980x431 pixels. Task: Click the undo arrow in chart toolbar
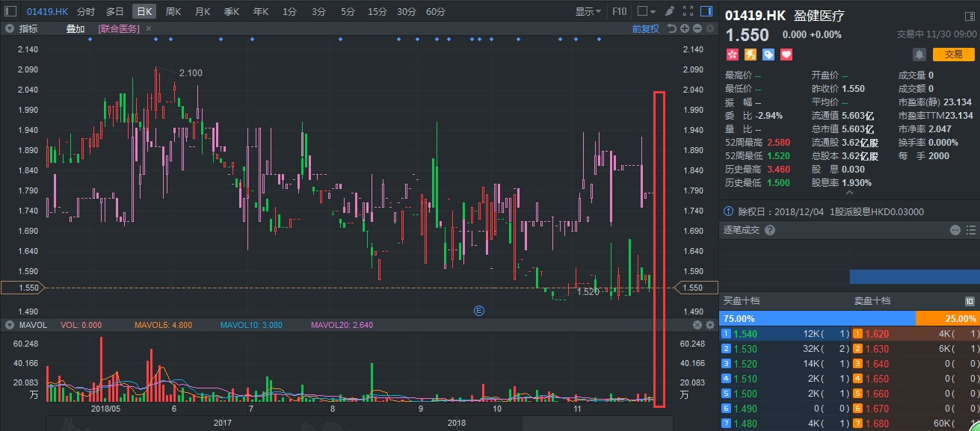(x=672, y=29)
